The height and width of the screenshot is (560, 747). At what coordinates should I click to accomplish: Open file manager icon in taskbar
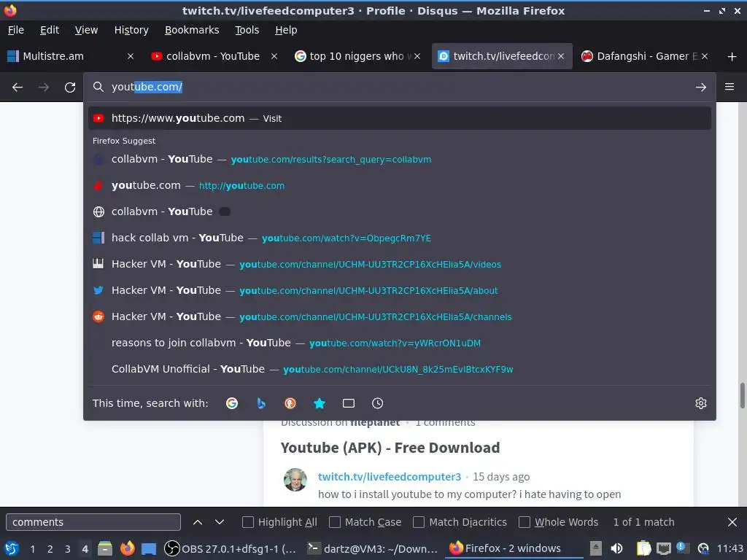105,548
